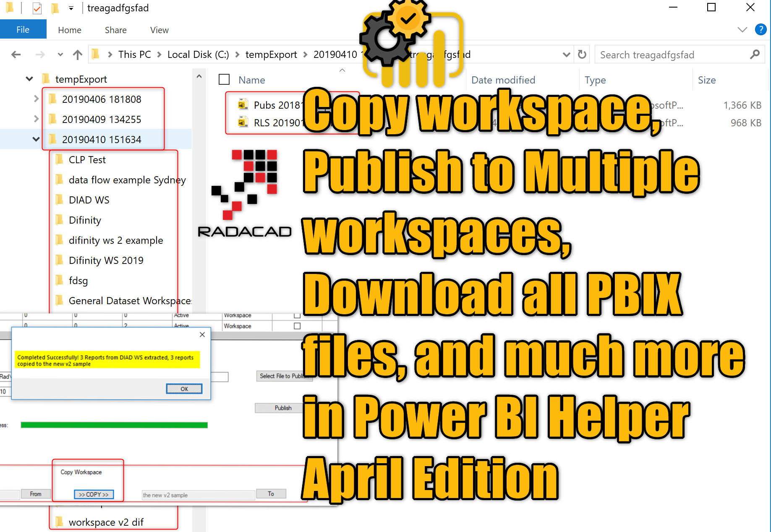Check the first Workspace row checkbox
Viewport: 771px width, 532px height.
tap(297, 315)
